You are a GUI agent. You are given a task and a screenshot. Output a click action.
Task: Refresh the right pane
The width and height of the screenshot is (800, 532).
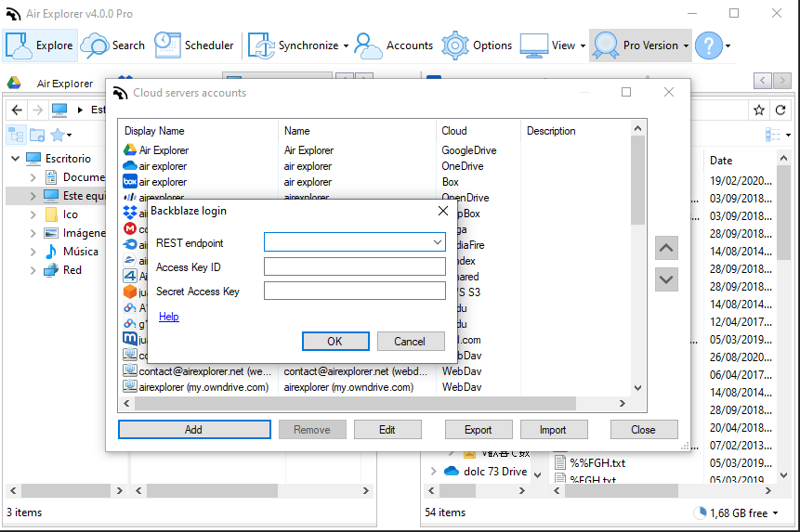coord(780,110)
